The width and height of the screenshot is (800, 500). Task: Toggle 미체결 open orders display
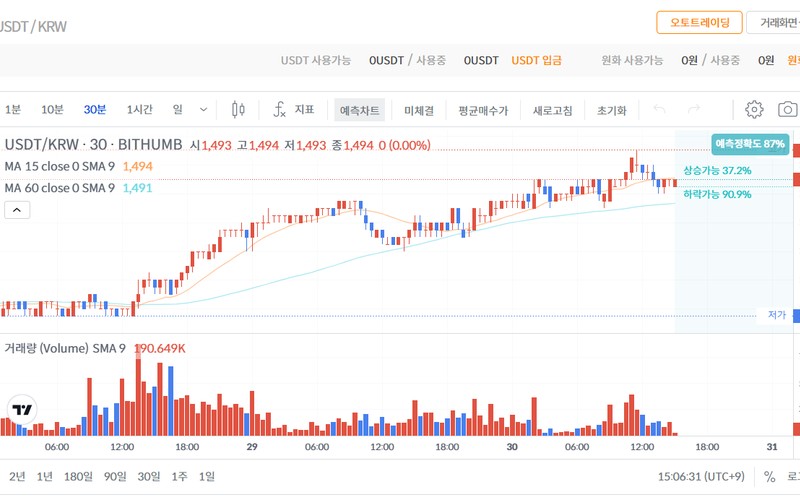(419, 110)
